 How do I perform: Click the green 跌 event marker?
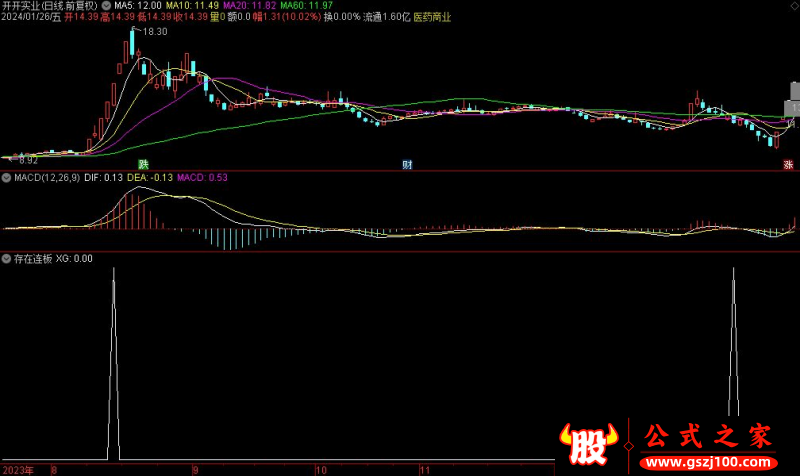[143, 164]
